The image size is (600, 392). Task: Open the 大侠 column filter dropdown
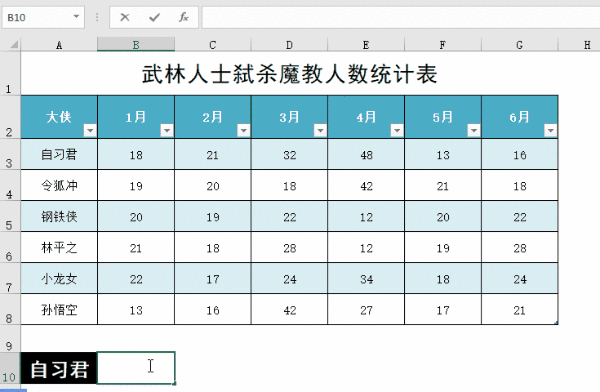(90, 131)
